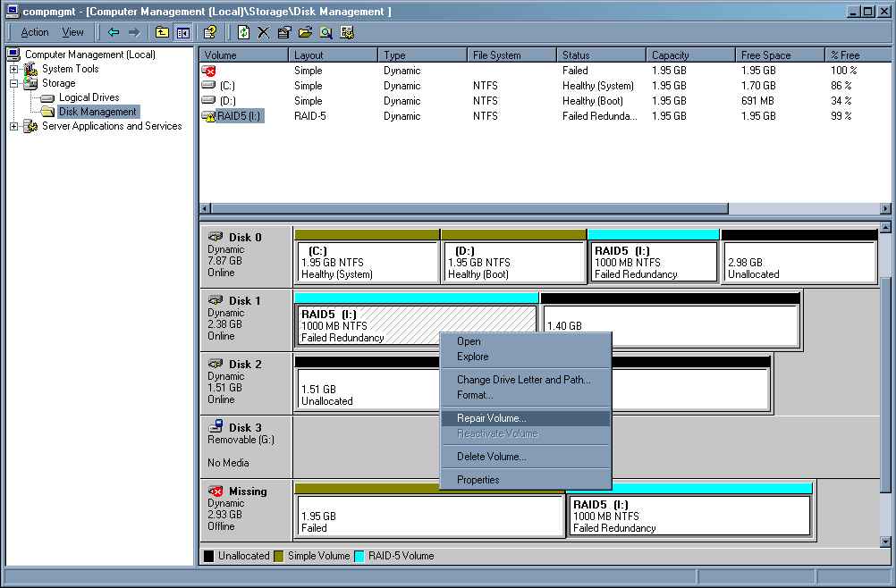The width and height of the screenshot is (896, 588).
Task: Sort by the File System column header
Action: pyautogui.click(x=512, y=55)
